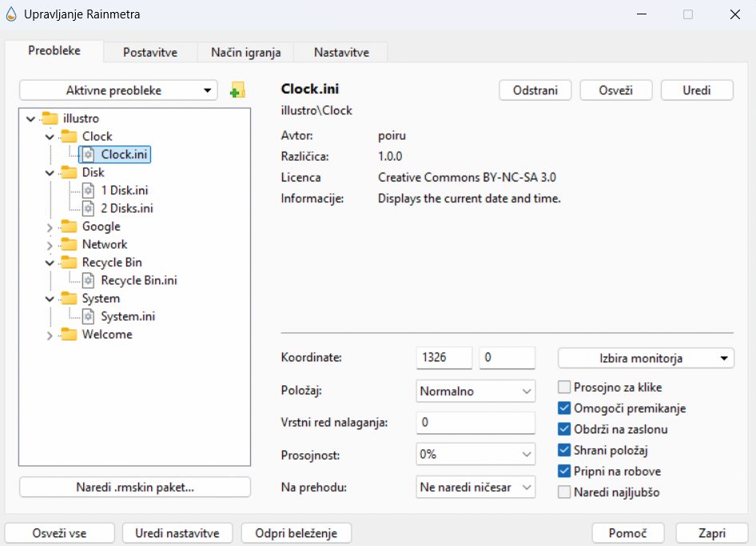Click the illustro folder icon
Viewport: 756px width, 546px height.
coord(50,118)
